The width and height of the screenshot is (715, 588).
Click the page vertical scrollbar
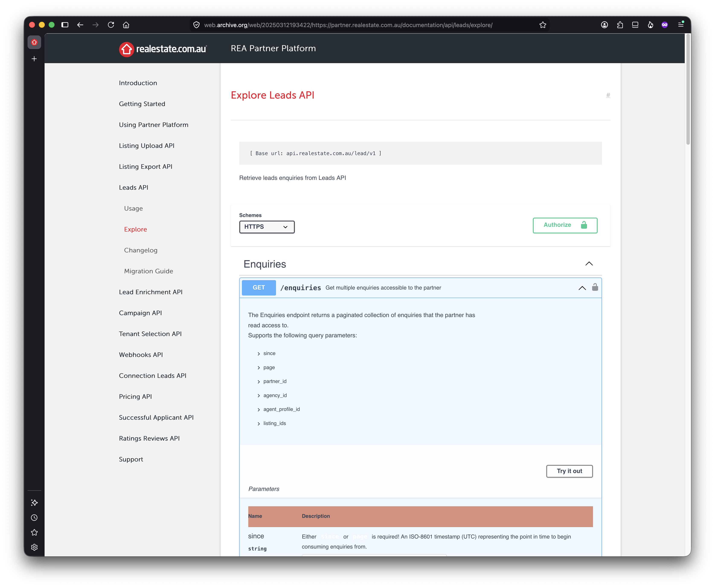coord(688,90)
